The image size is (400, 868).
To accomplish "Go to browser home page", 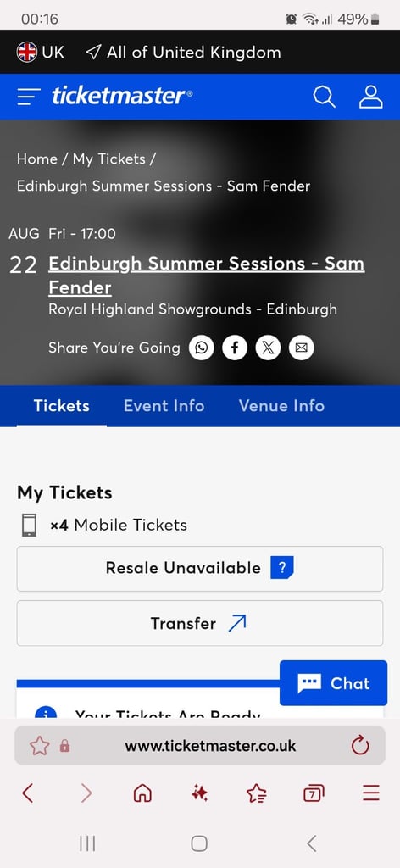I will (x=142, y=793).
